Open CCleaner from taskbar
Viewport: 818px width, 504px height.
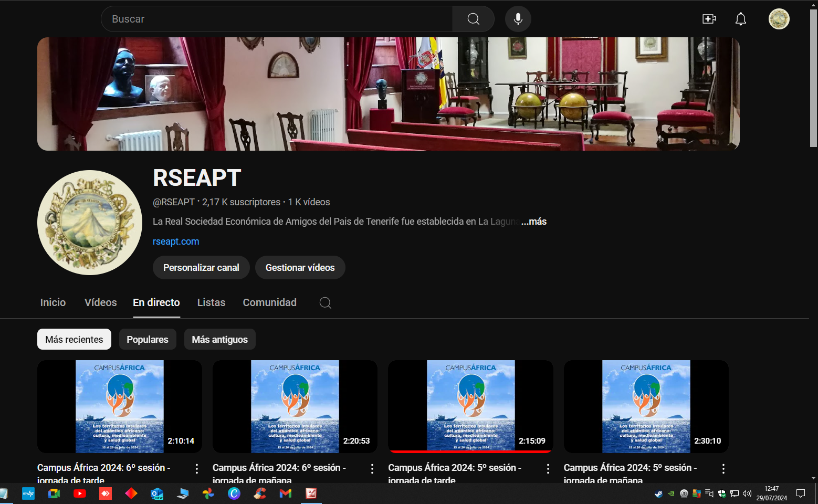point(260,493)
